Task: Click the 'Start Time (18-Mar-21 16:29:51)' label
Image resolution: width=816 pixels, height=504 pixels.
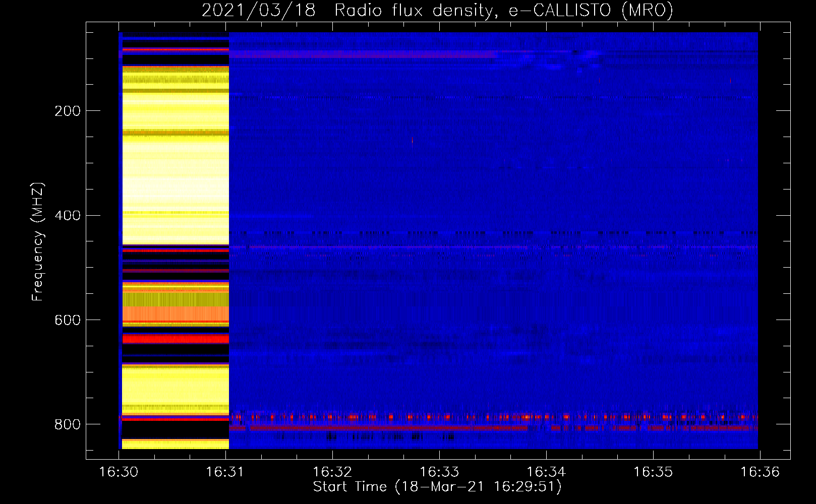Action: point(437,487)
